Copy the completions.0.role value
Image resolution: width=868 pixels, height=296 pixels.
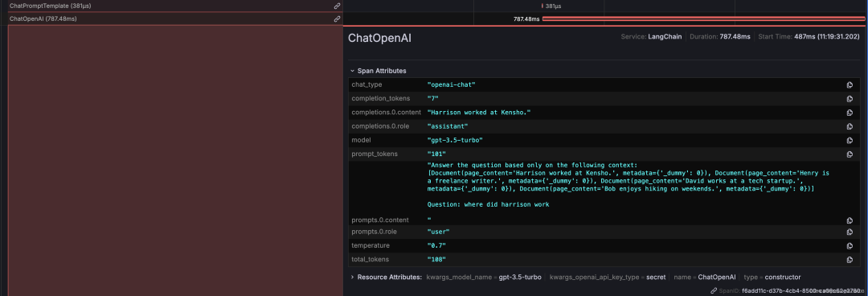coord(850,126)
